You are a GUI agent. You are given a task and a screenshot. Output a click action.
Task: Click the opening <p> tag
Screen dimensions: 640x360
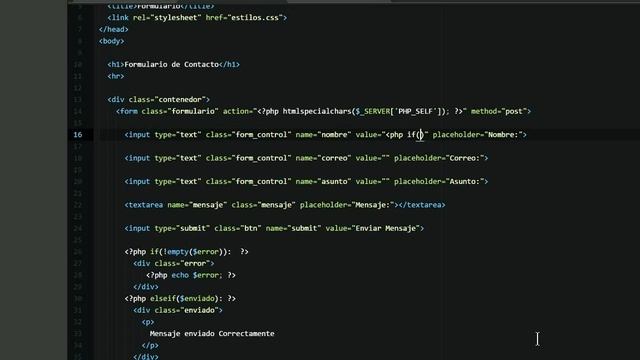[148, 322]
